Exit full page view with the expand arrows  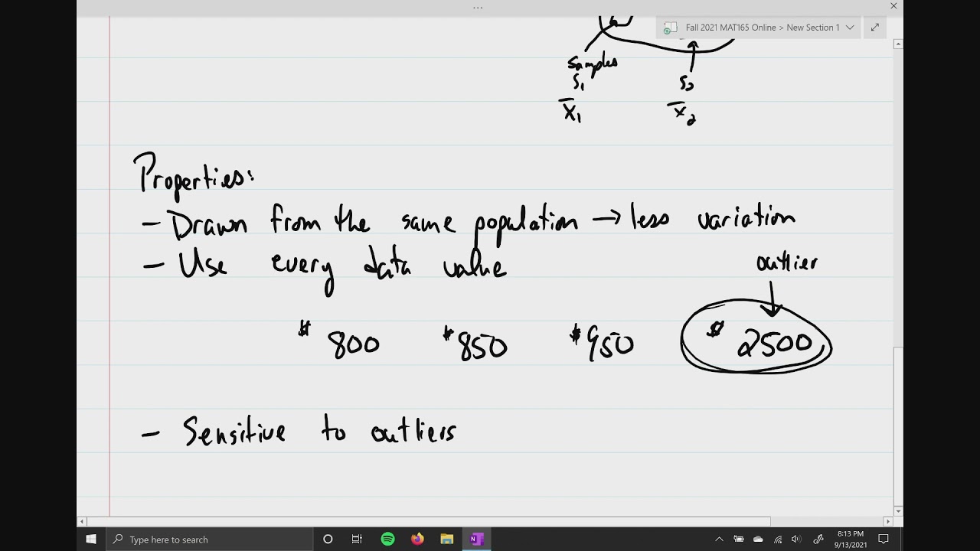875,28
